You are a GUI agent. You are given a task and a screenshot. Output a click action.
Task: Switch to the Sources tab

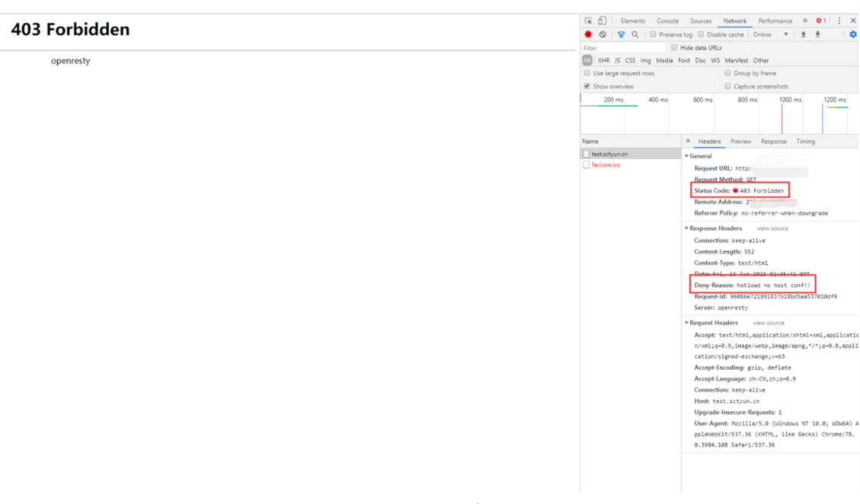point(700,21)
